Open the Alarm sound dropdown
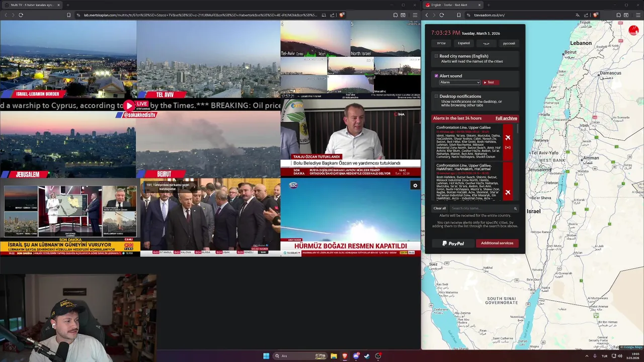Screen dimensions: 644x362 click(460, 82)
